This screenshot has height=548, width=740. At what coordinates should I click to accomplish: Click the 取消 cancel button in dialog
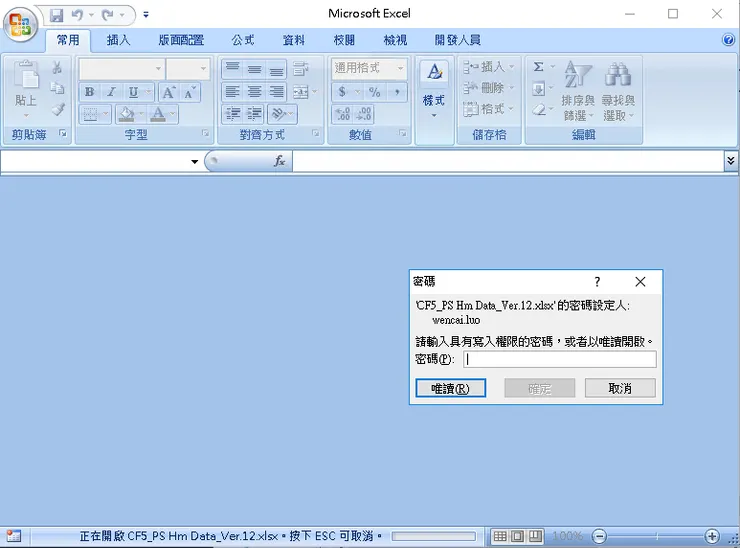coord(620,388)
